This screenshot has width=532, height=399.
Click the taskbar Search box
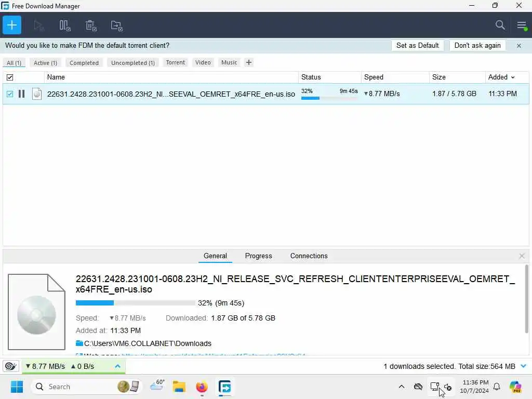tap(87, 387)
